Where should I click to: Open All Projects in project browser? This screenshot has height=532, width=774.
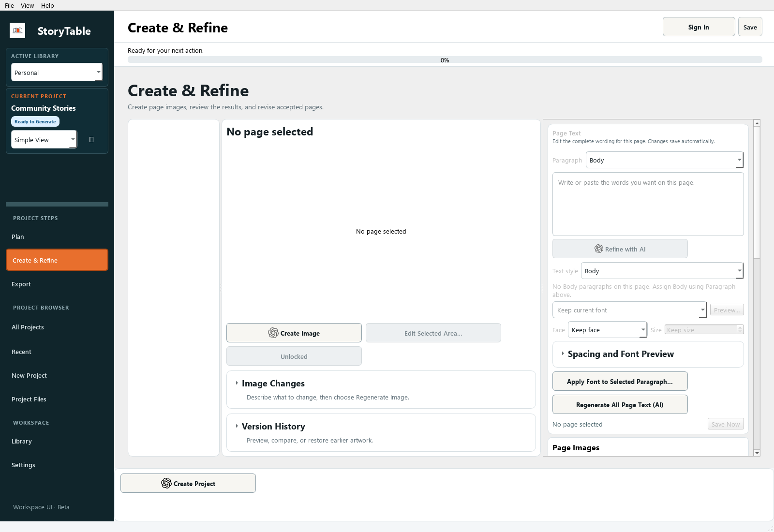point(57,327)
